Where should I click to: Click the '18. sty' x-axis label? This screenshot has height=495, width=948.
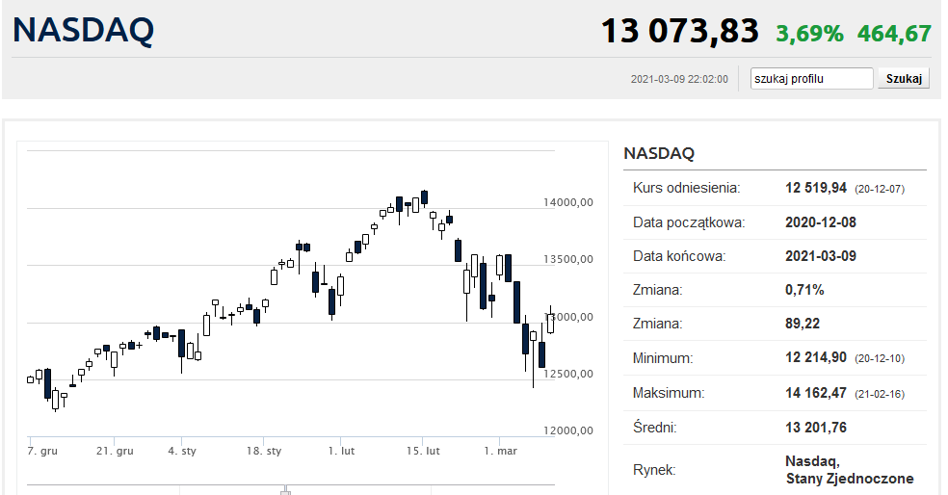point(264,451)
